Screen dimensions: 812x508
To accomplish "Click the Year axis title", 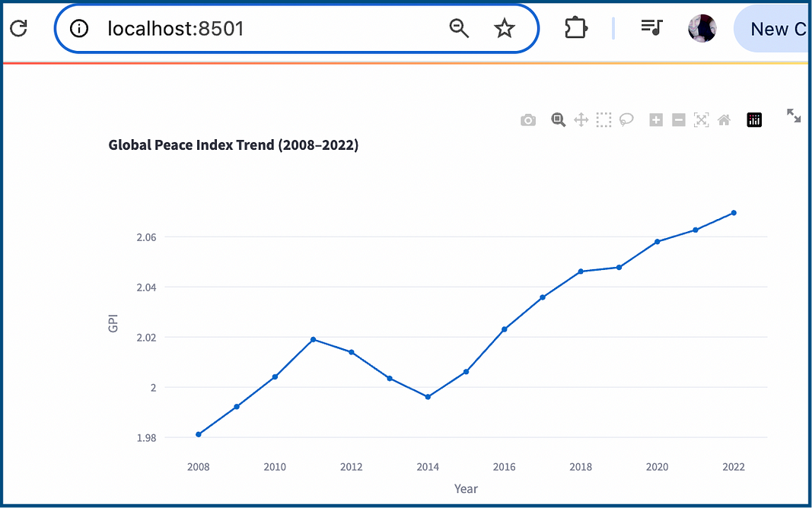I will pos(466,489).
